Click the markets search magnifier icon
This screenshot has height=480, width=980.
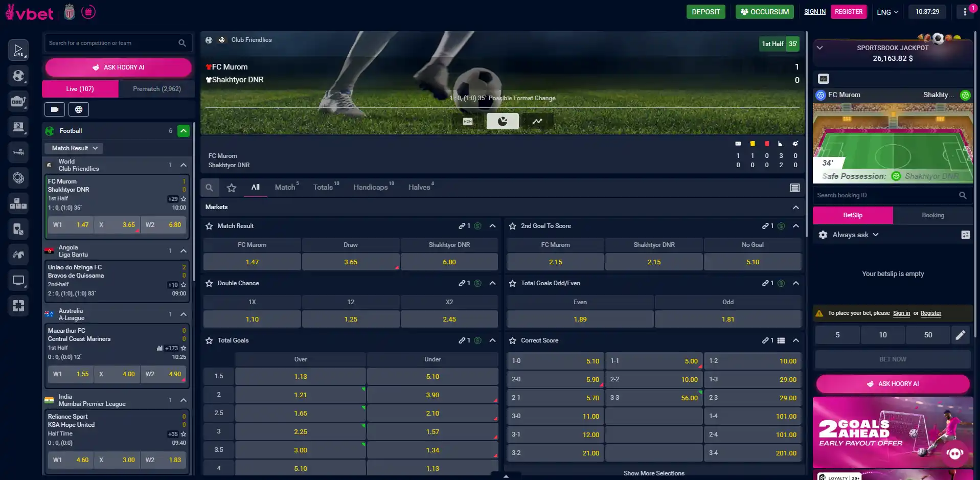click(x=209, y=188)
